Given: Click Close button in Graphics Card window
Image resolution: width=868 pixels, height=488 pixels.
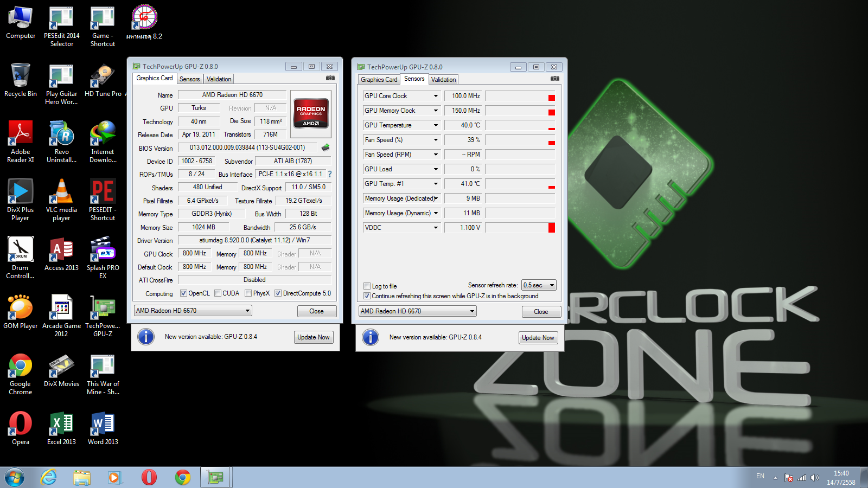Looking at the screenshot, I should 317,311.
